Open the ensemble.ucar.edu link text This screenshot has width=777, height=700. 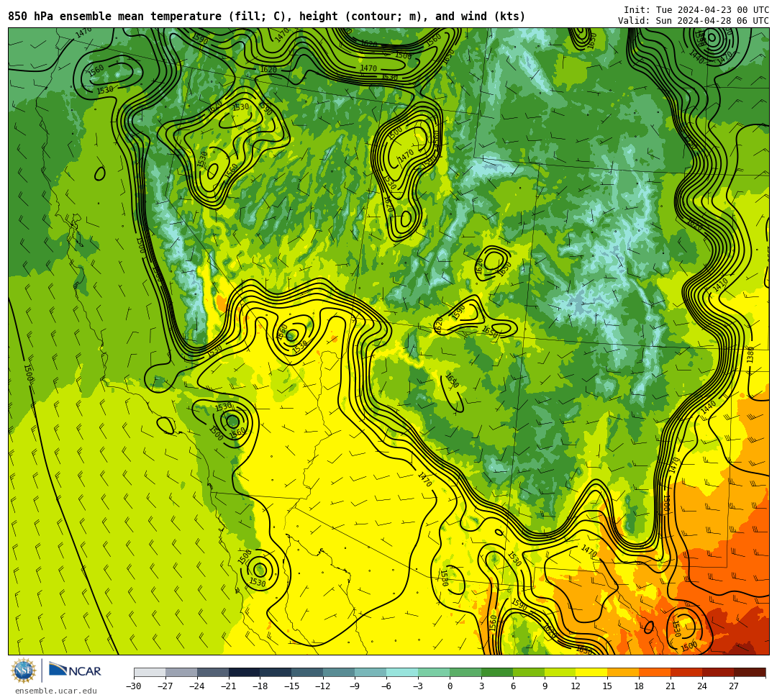point(56,691)
